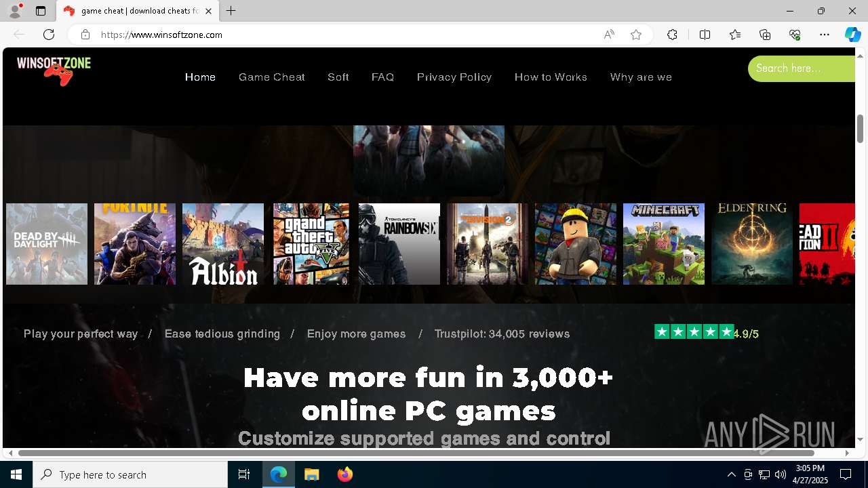Open the Why are we page
The height and width of the screenshot is (488, 868).
click(641, 77)
